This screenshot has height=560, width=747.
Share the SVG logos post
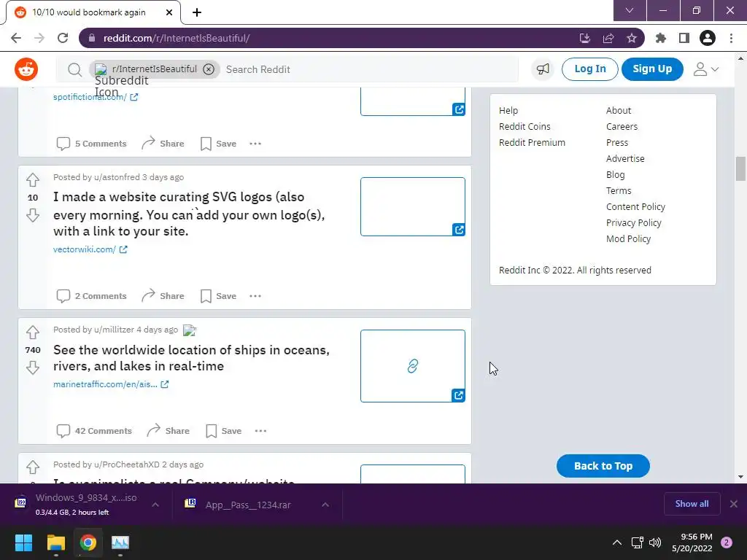pyautogui.click(x=163, y=296)
